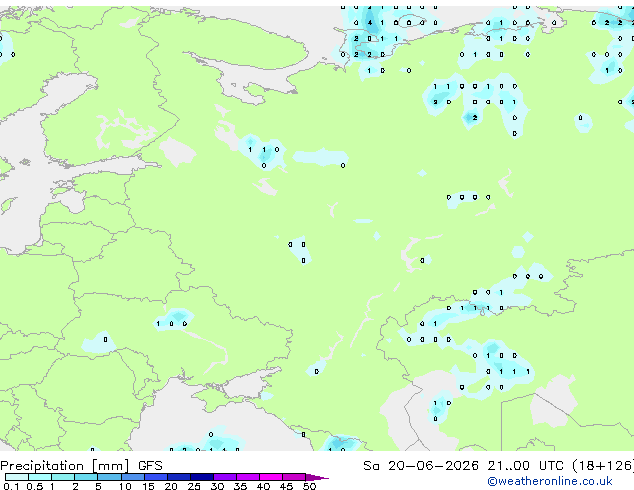The image size is (634, 490).
Task: Click the '4' precipitation value on the map
Action: click(x=369, y=23)
